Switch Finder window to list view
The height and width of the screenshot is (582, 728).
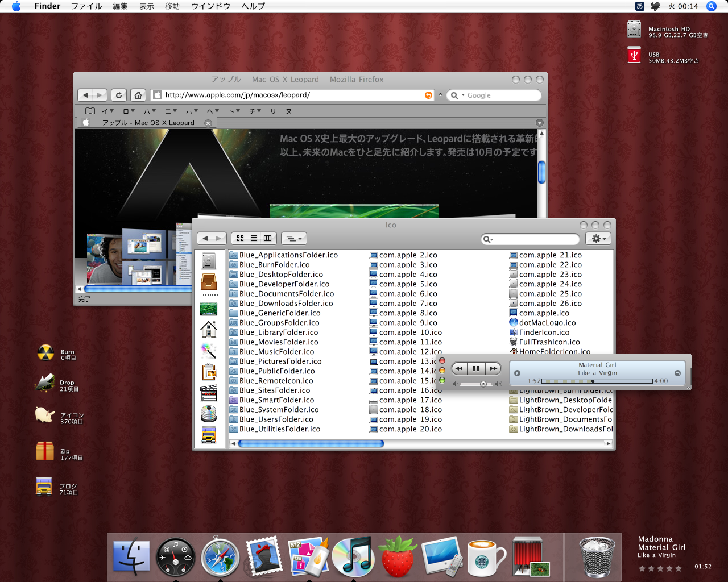tap(254, 238)
